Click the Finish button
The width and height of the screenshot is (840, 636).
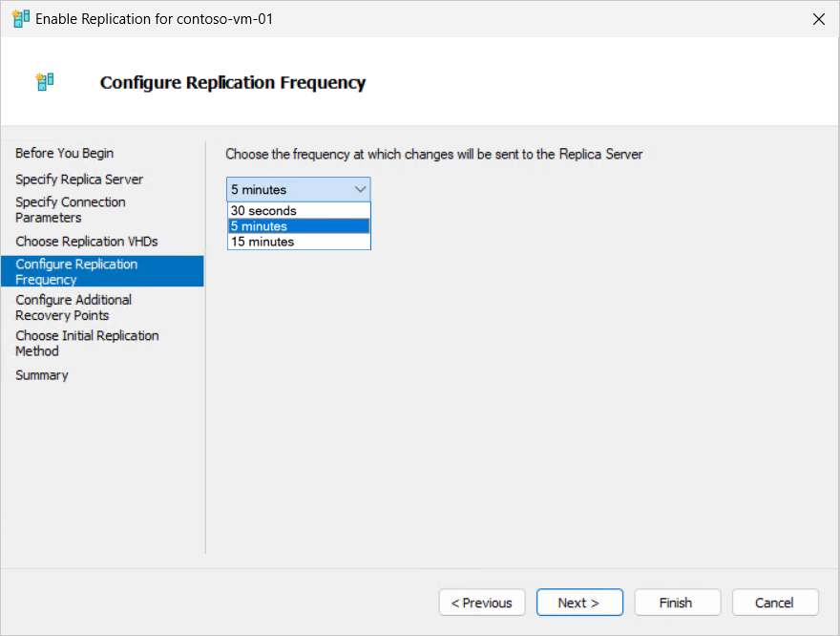[678, 603]
